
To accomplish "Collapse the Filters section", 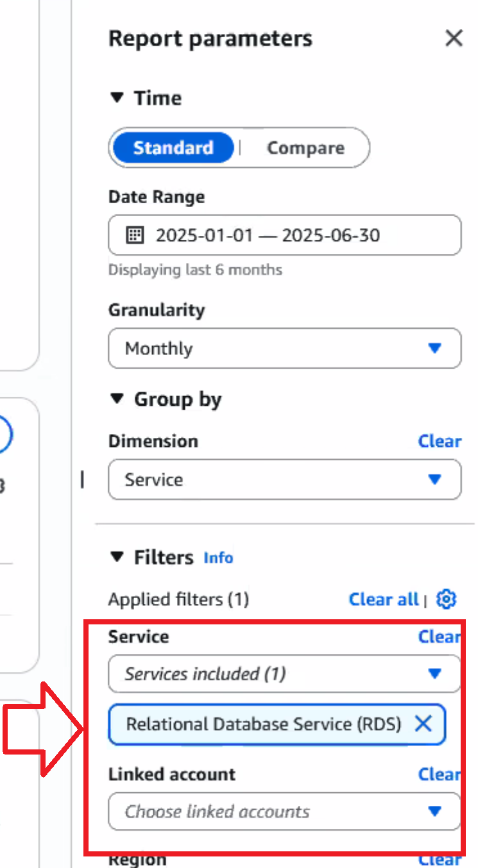I will point(116,557).
